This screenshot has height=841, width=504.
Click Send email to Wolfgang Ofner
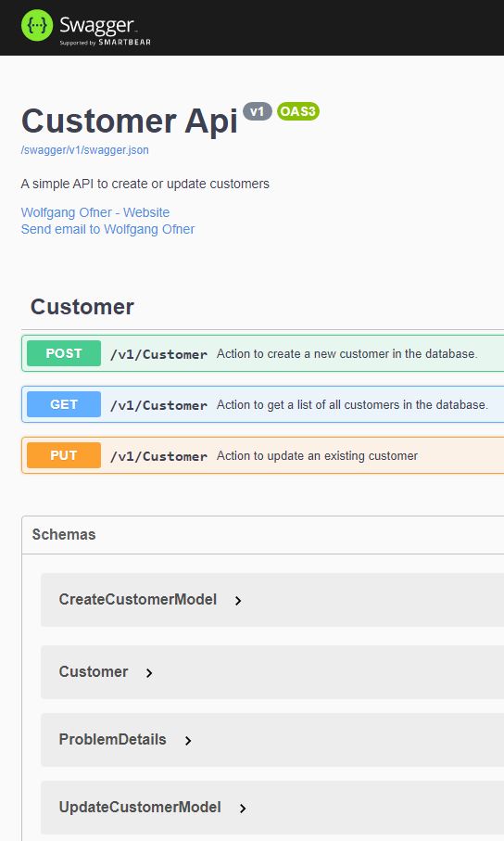107,229
